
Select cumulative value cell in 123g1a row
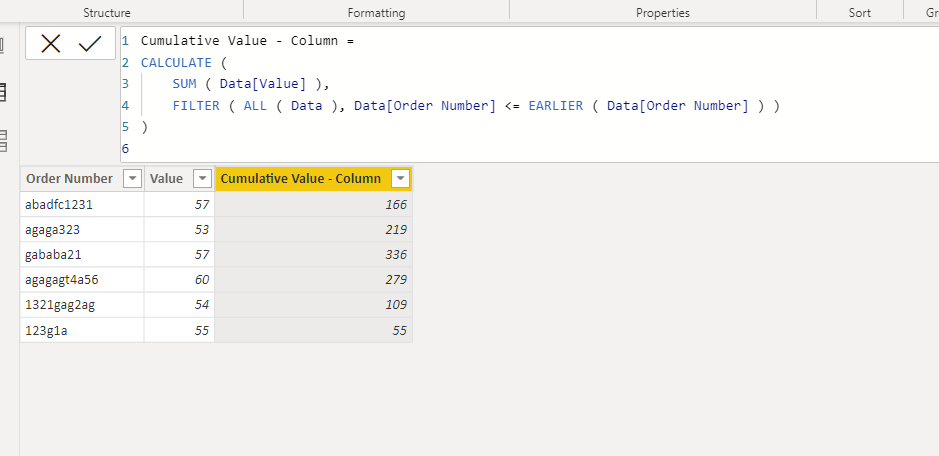(314, 330)
